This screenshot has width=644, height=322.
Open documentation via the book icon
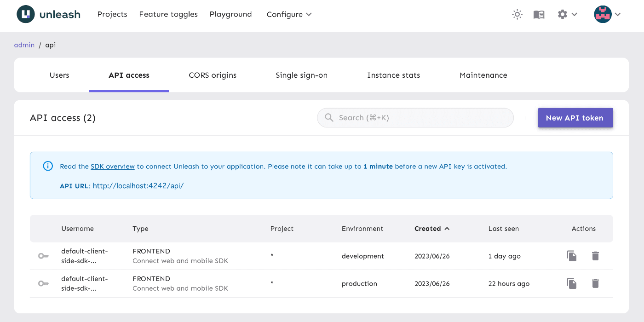coord(539,14)
